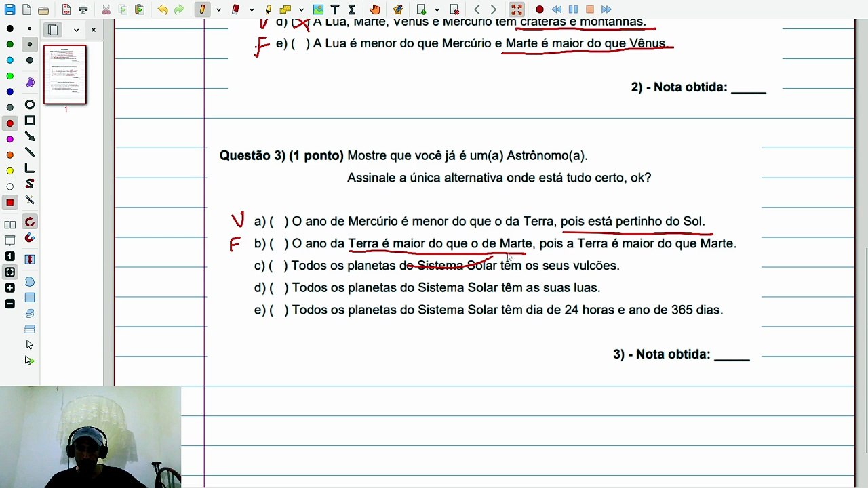This screenshot has width=868, height=488.
Task: Undo the last action
Action: pyautogui.click(x=163, y=9)
